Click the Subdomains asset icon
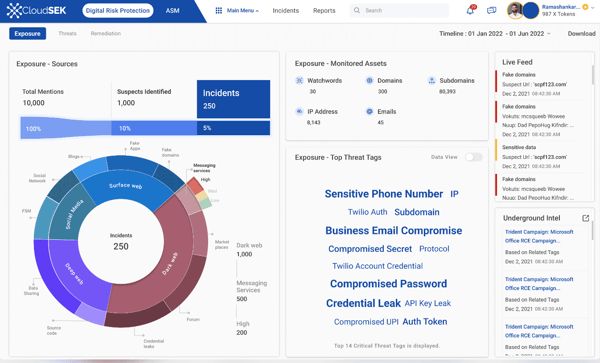 [x=431, y=80]
